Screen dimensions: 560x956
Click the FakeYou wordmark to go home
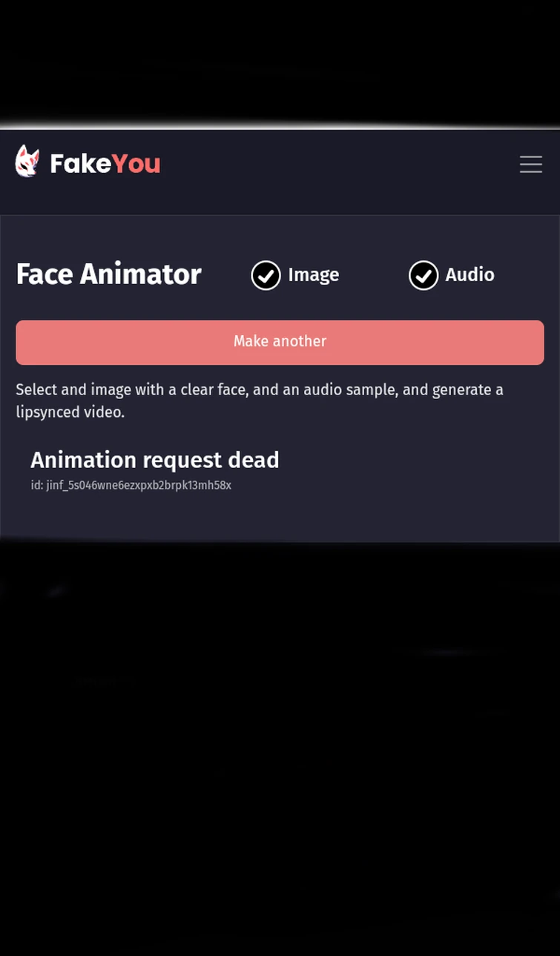[x=105, y=163]
